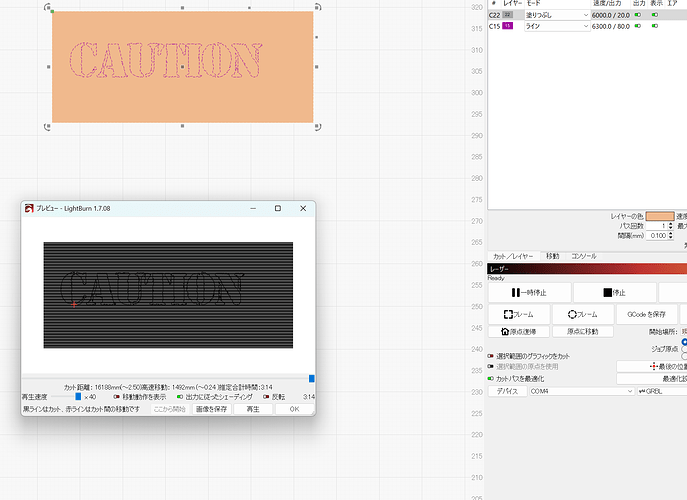Image resolution: width=687 pixels, height=500 pixels.
Task: Switch to the コンソール tab
Action: tap(583, 257)
